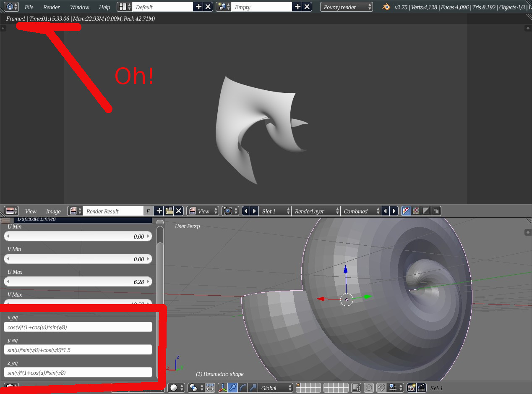Toggle the 3D manipulator axes widget
Image resolution: width=532 pixels, height=394 pixels.
coord(223,388)
